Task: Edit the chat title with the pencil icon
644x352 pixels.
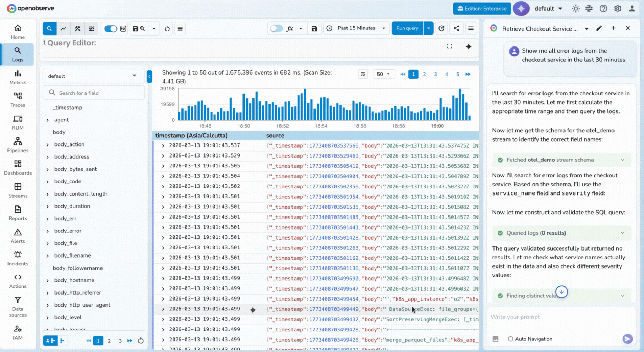Action: pyautogui.click(x=599, y=28)
